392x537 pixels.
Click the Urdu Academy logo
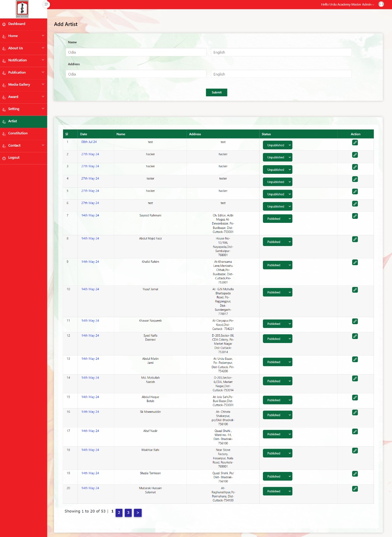coord(22,9)
